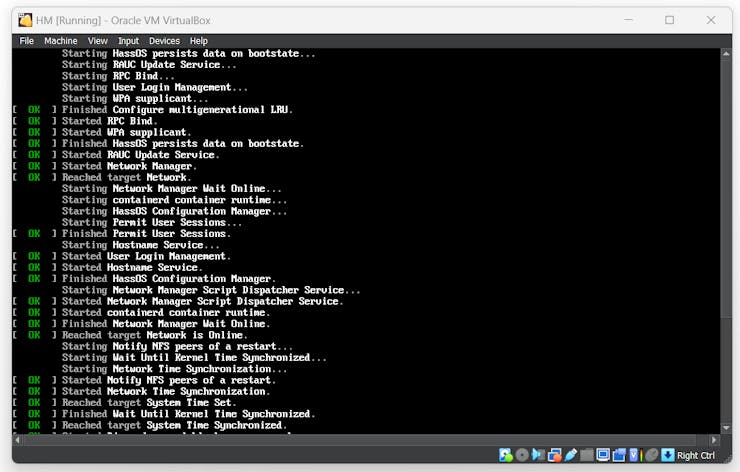Open the USB devices status icon
Screen dimensions: 740x472
pos(571,455)
